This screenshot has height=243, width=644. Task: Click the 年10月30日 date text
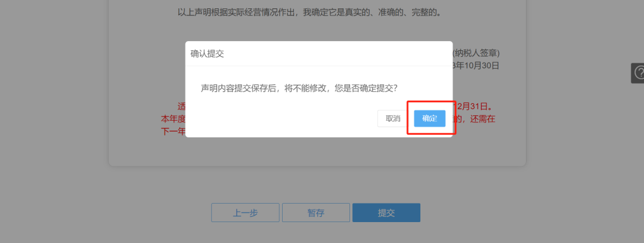tap(478, 65)
